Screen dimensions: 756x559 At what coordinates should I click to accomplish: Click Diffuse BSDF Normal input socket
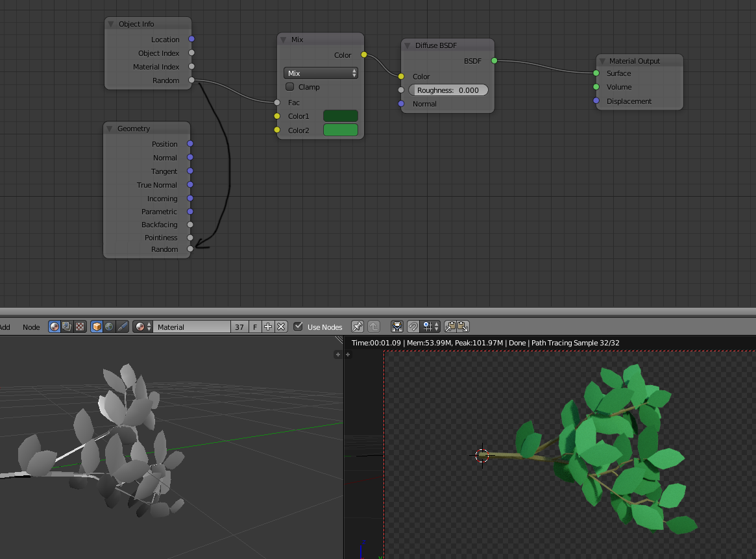tap(401, 103)
